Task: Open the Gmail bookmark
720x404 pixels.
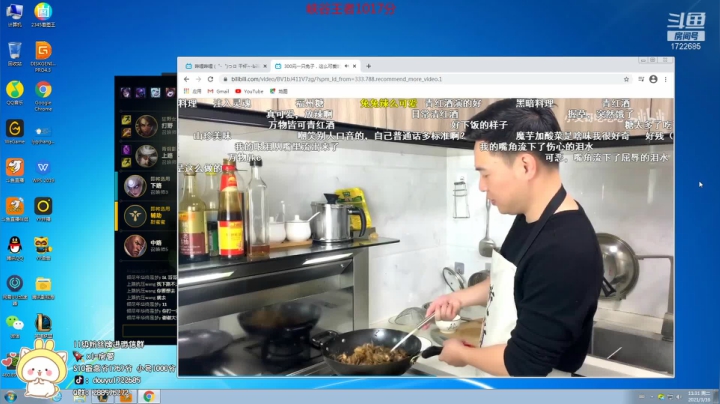Action: 218,91
